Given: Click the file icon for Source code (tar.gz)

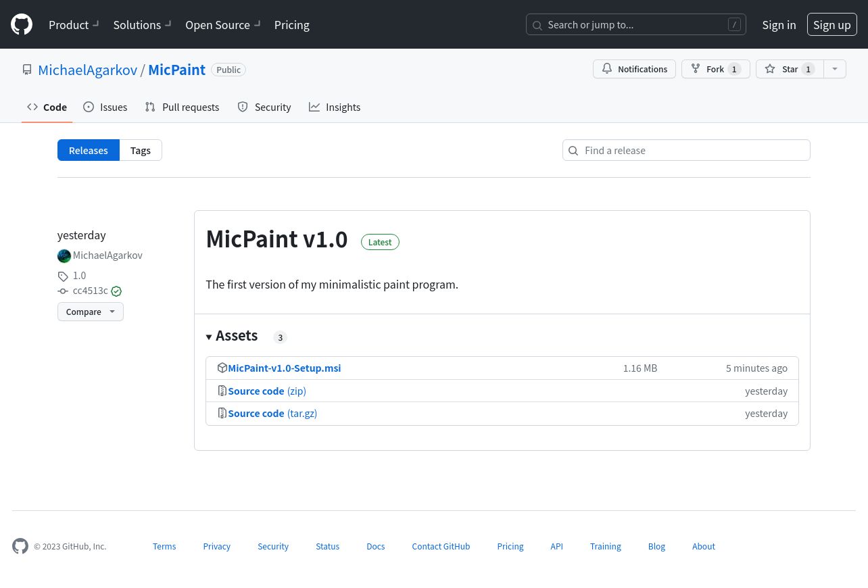Looking at the screenshot, I should tap(222, 413).
